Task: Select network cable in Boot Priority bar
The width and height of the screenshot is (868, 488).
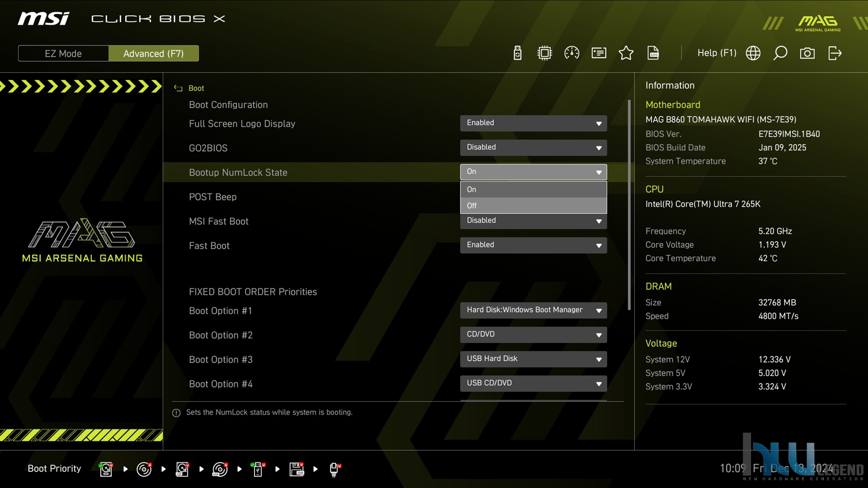Action: coord(334,469)
